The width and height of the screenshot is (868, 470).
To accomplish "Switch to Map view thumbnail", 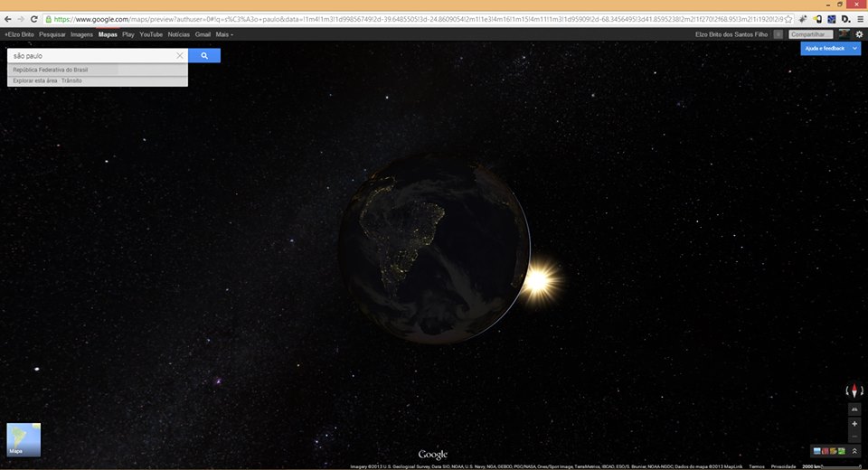I will coord(24,439).
